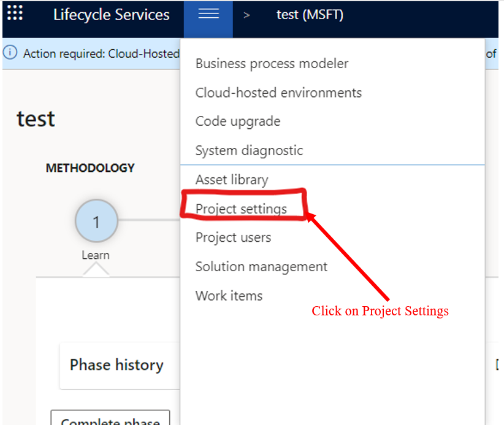Select Code upgrade from the menu
Viewport: 504px width, 435px height.
pyautogui.click(x=237, y=121)
